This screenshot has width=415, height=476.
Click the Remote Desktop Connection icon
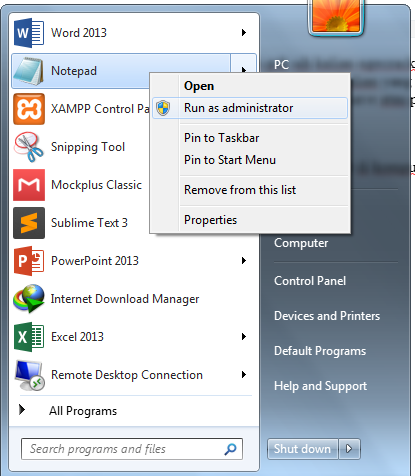(x=29, y=375)
